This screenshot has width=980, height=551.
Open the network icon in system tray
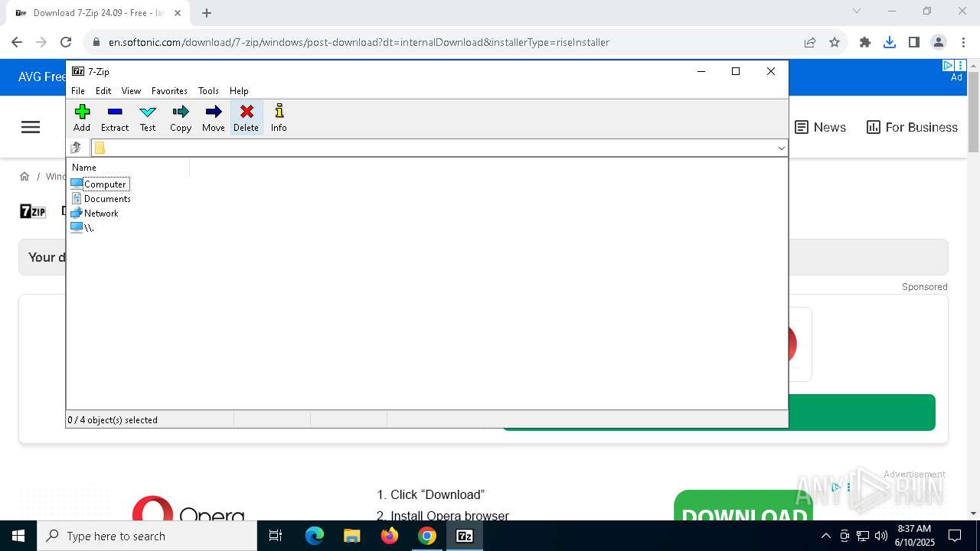863,536
